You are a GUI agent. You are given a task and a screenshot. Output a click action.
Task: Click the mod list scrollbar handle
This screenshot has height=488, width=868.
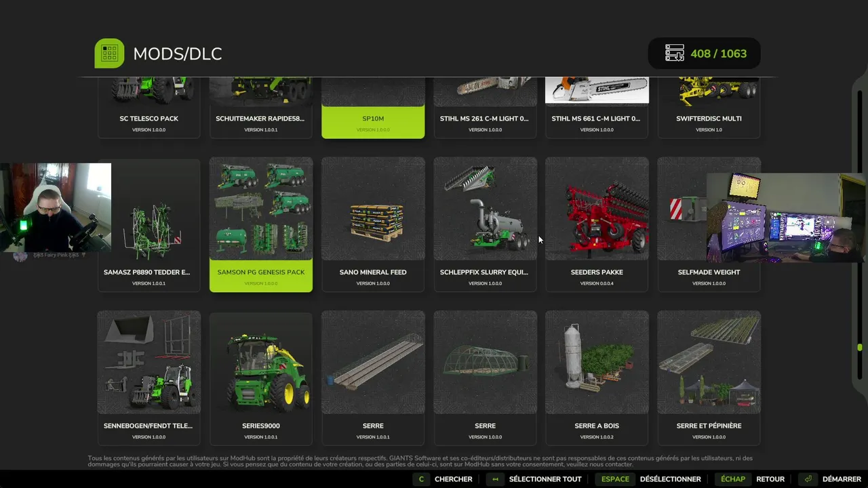860,348
